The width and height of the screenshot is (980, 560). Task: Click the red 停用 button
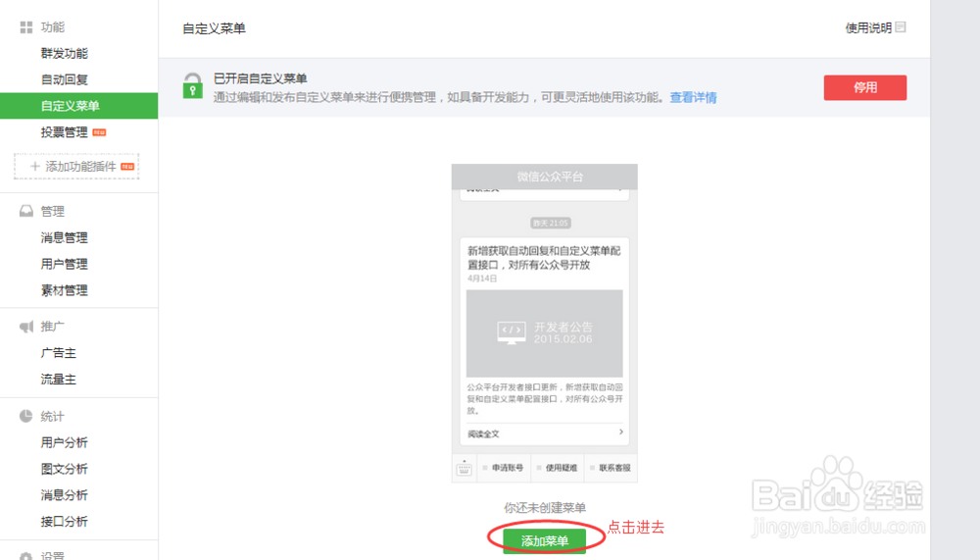865,87
